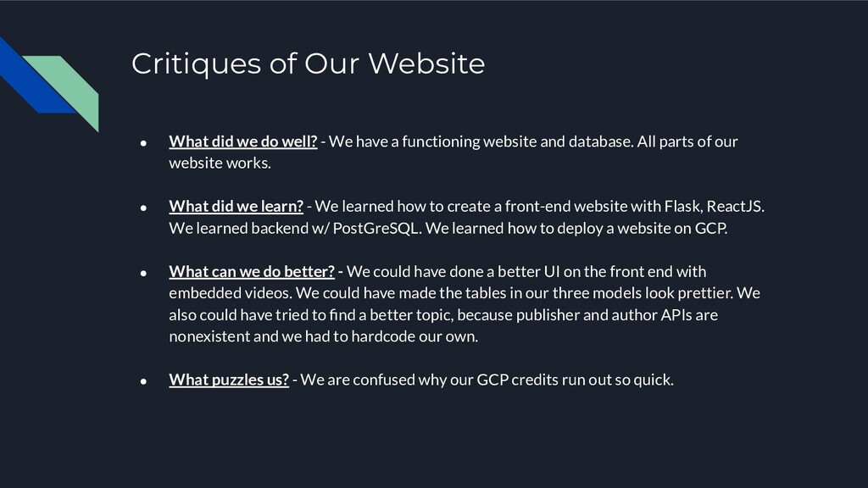Click the bullet before 'What puzzles us?'
Image resolution: width=868 pixels, height=488 pixels.
click(x=143, y=380)
